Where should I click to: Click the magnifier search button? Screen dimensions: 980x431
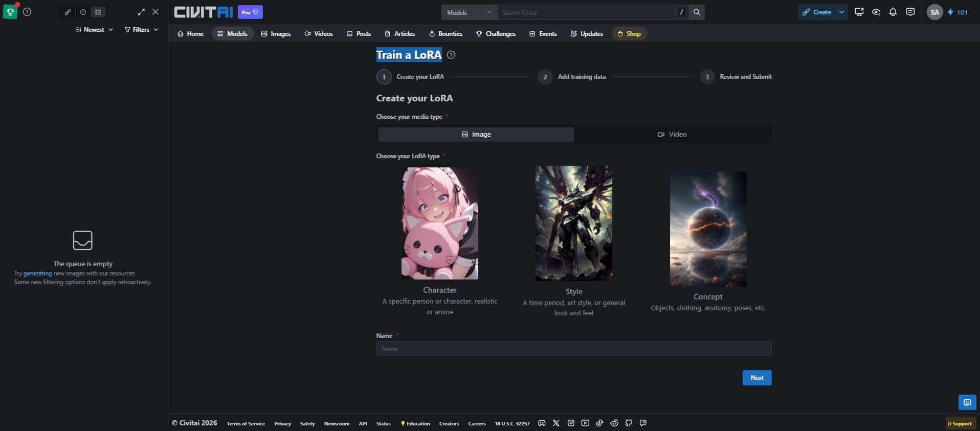pos(697,12)
